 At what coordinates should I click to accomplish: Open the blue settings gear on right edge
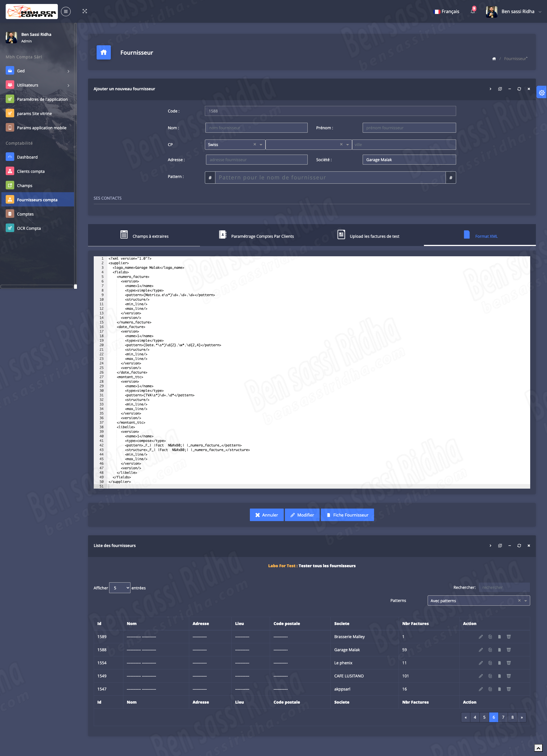(542, 93)
